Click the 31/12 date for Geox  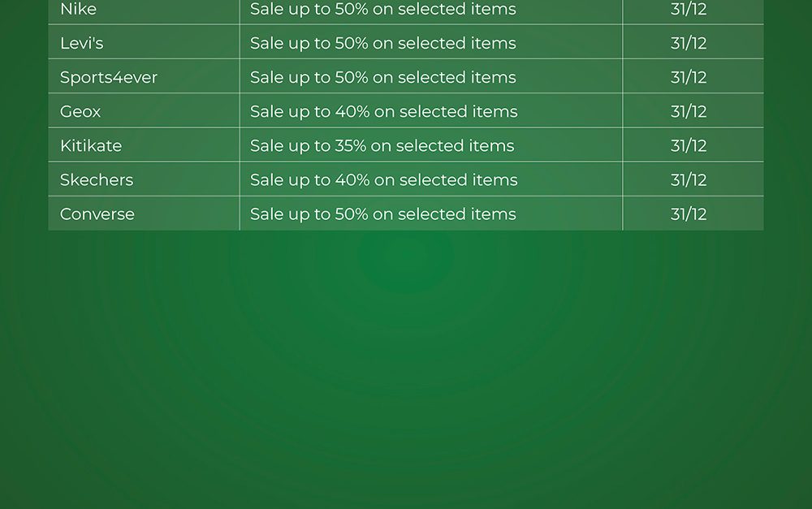689,111
